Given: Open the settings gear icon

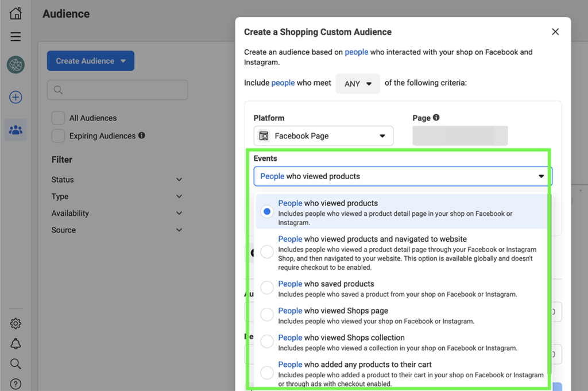Looking at the screenshot, I should click(16, 324).
